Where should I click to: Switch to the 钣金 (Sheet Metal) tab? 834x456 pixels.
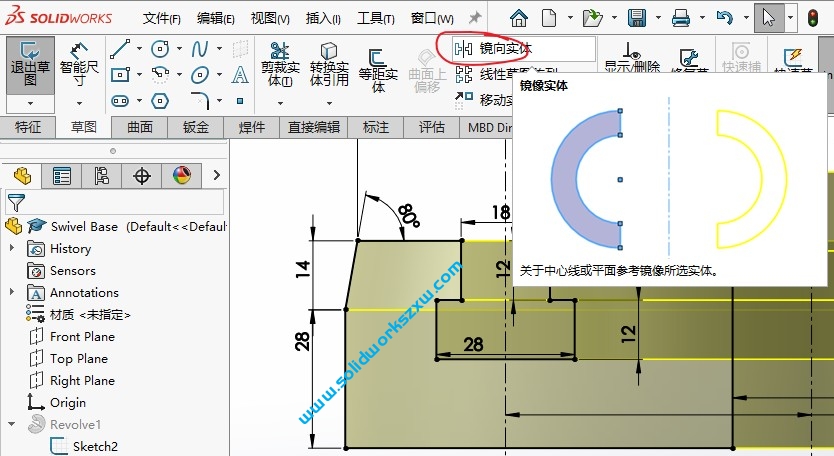(x=195, y=127)
